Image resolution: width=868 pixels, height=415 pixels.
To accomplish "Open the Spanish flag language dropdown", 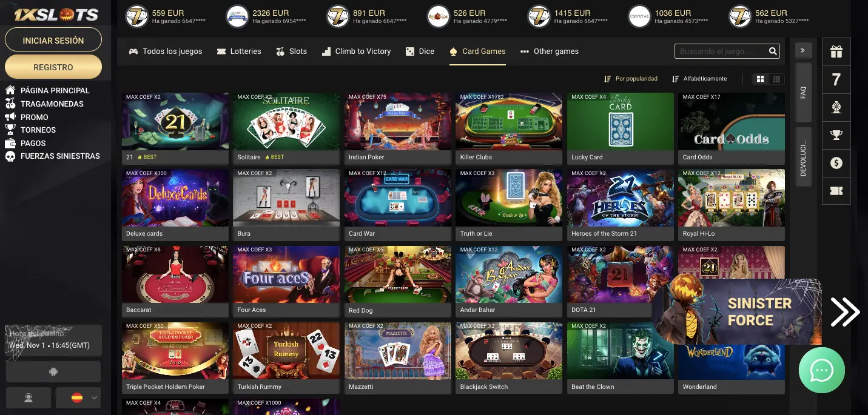I will click(x=78, y=398).
